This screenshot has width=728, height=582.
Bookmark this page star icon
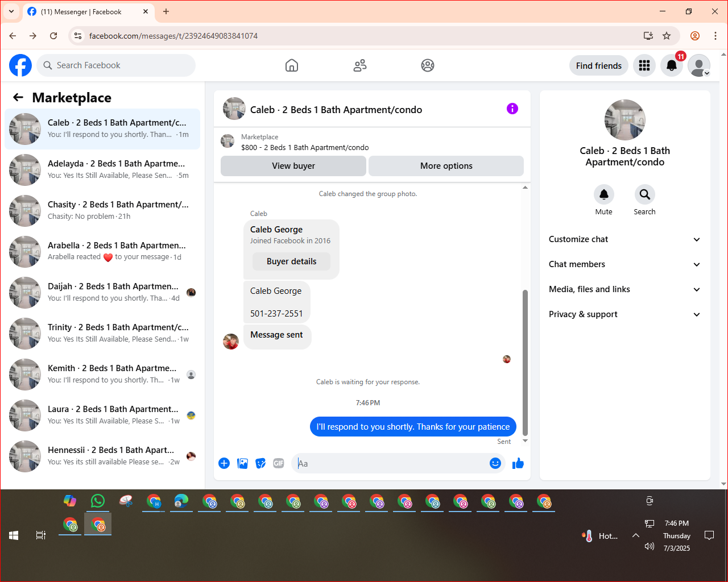pyautogui.click(x=667, y=36)
